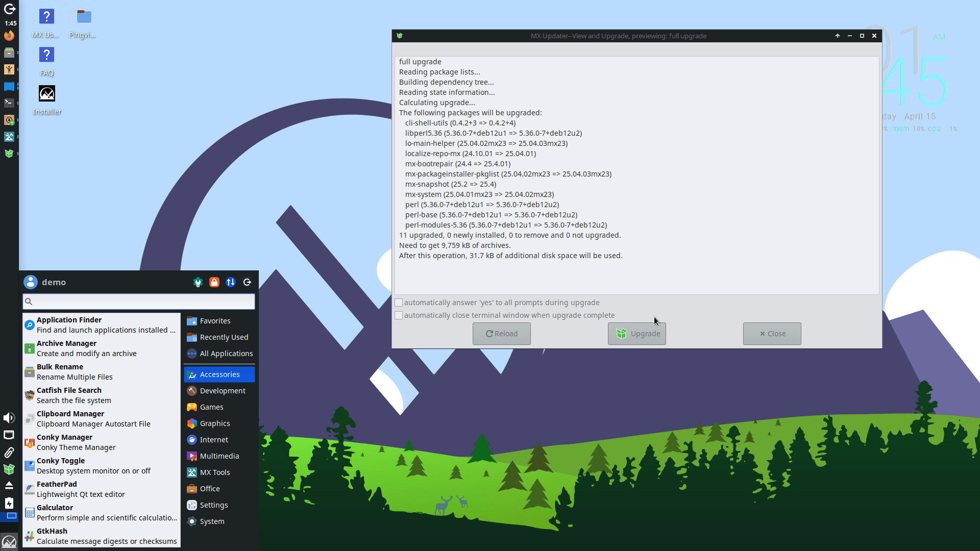Select the Accessories category
Screen dimensions: 980x551
219,374
